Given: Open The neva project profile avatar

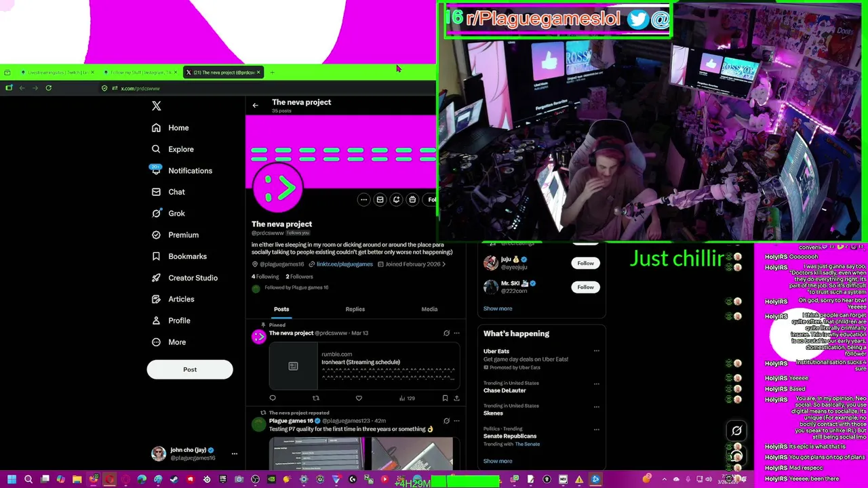Looking at the screenshot, I should click(x=277, y=188).
